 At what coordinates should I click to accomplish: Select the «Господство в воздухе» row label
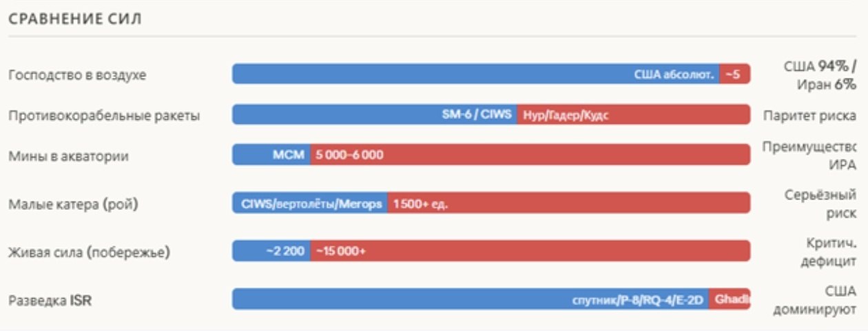pos(77,75)
